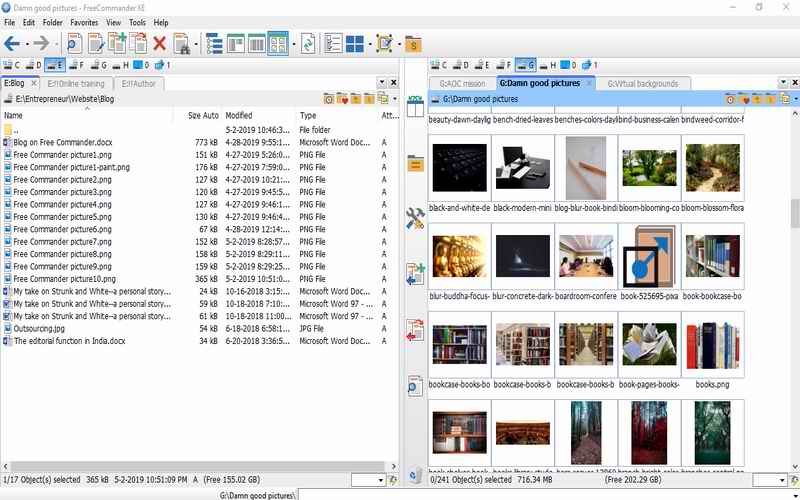
Task: Click the Refresh icon in the toolbar
Action: pyautogui.click(x=308, y=43)
